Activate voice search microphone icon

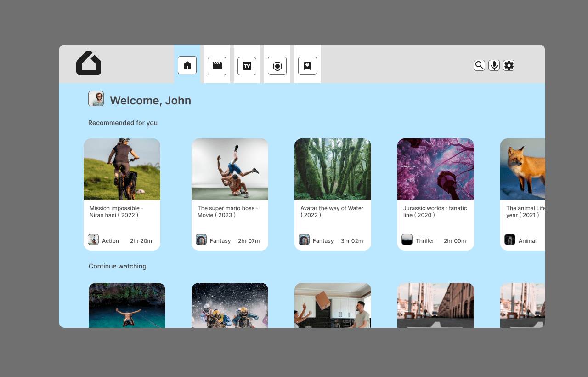494,65
